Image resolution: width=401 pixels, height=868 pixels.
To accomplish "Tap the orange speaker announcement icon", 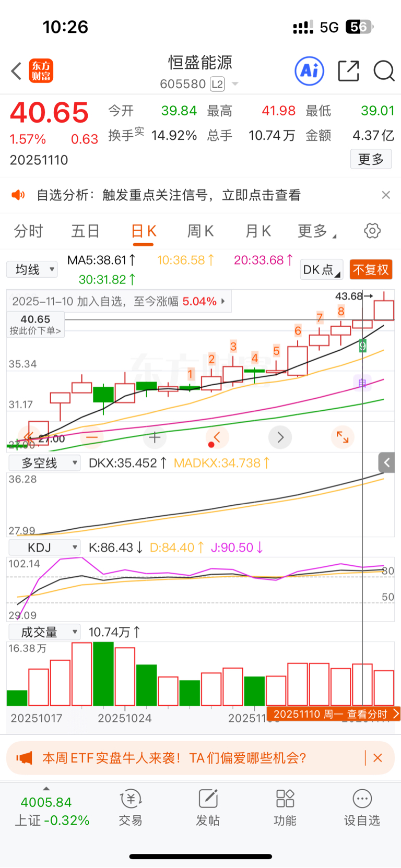I will click(x=18, y=195).
